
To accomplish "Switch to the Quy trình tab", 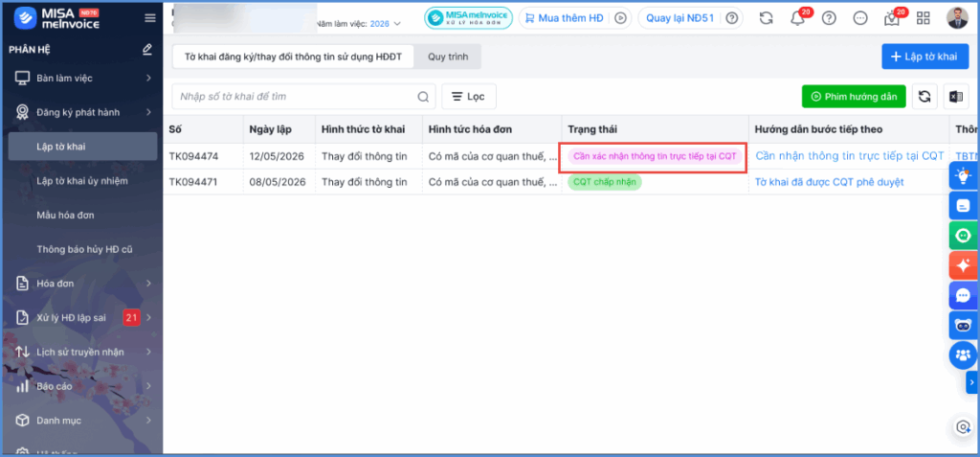I will tap(448, 57).
